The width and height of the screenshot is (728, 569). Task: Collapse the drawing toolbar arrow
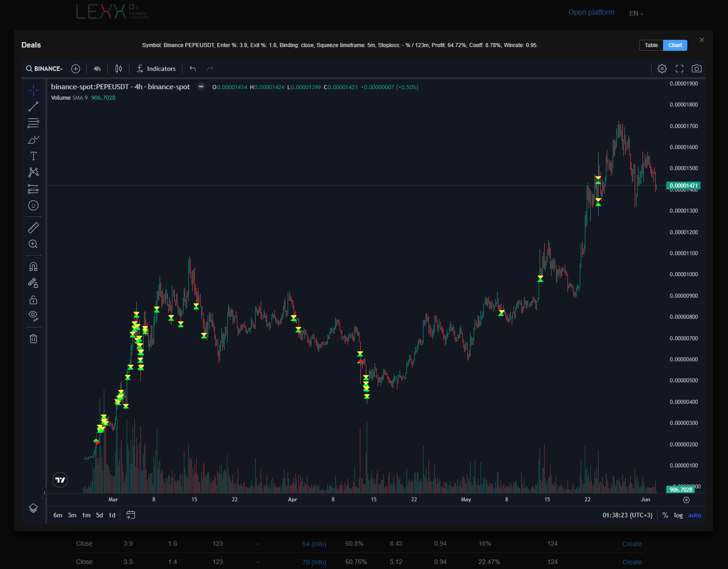(44, 493)
